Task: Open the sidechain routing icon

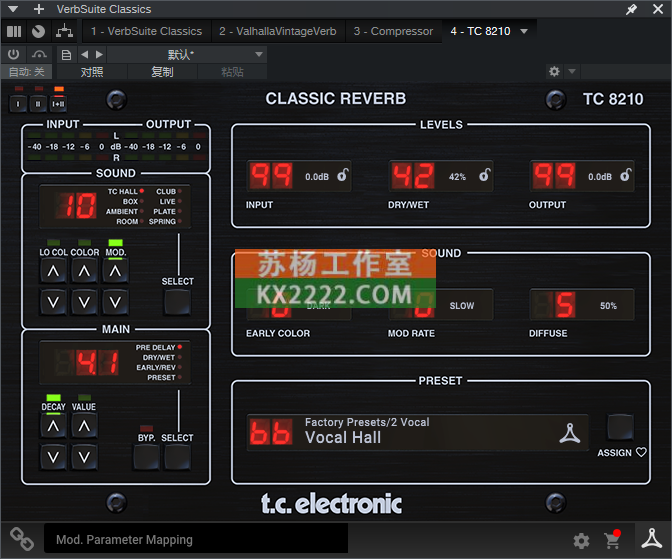Action: (x=39, y=54)
